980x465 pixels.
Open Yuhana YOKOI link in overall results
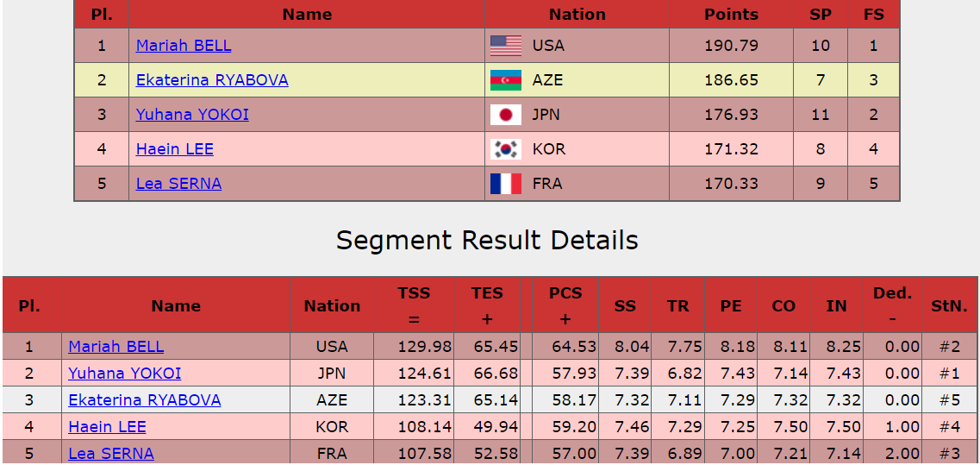(192, 115)
